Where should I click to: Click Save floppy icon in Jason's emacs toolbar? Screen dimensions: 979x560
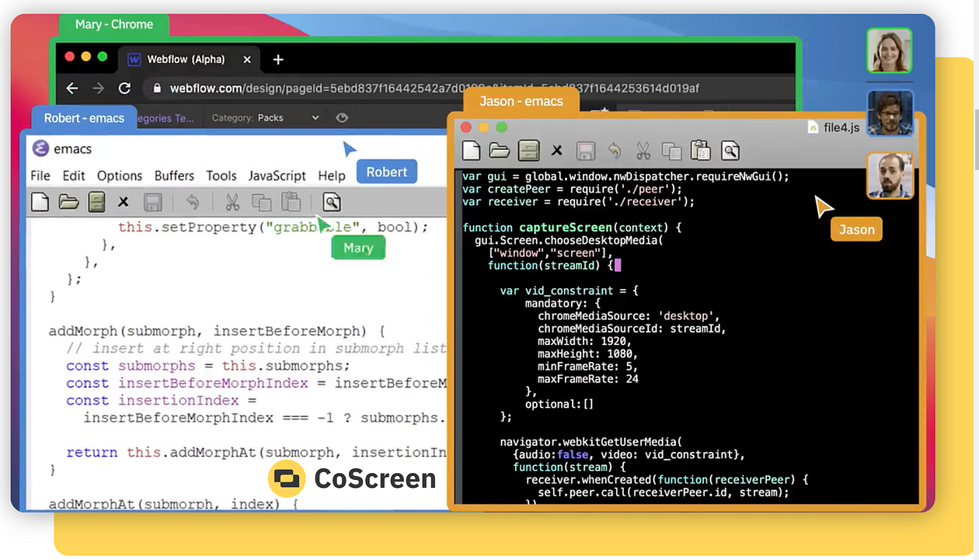click(585, 151)
